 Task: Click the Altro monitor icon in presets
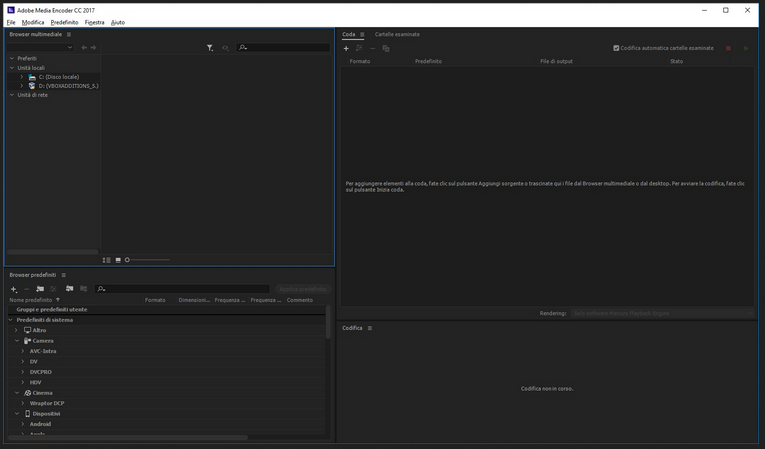(27, 330)
